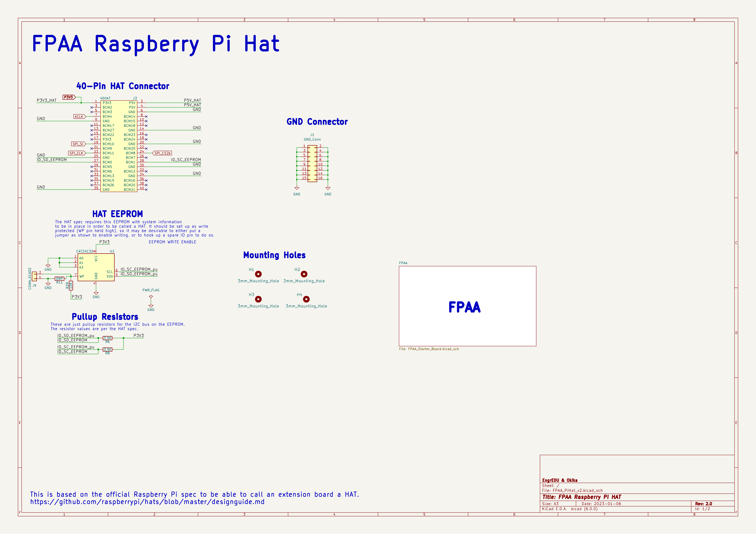Viewport: 756px width, 534px height.
Task: Click the designguide.md GitHub URL text
Action: (x=147, y=502)
